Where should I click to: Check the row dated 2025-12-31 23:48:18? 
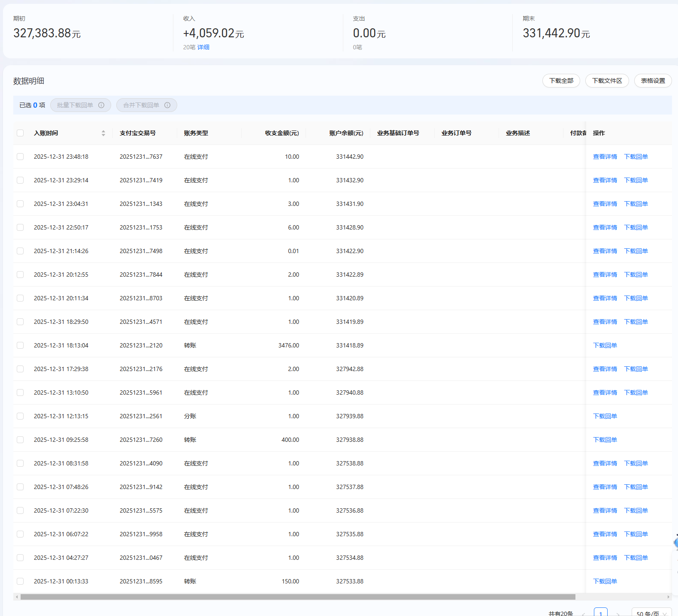coord(20,157)
